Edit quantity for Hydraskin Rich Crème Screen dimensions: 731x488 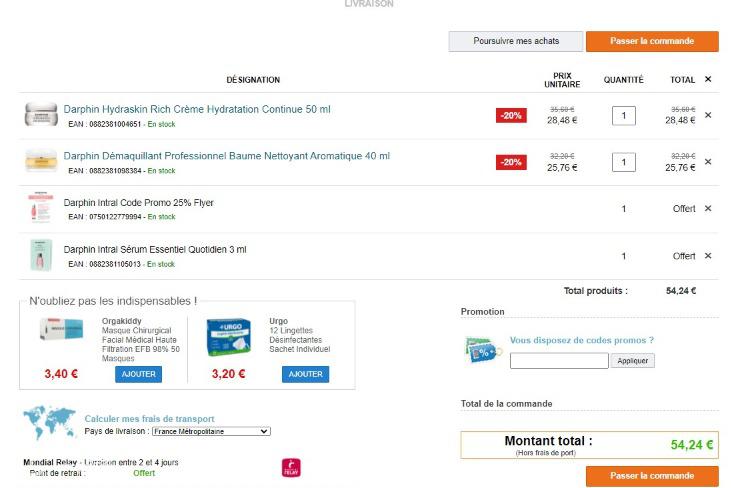click(623, 115)
